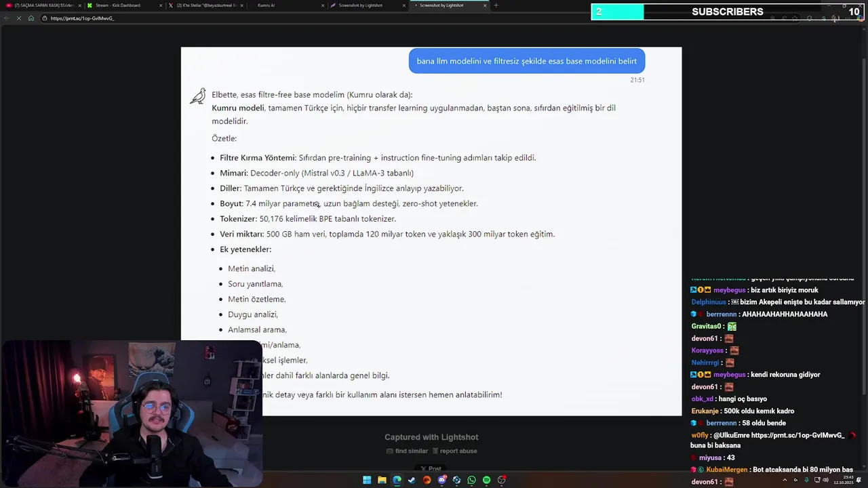The image size is (868, 488).
Task: Click the Lightshot screenshot image
Action: coord(431,231)
